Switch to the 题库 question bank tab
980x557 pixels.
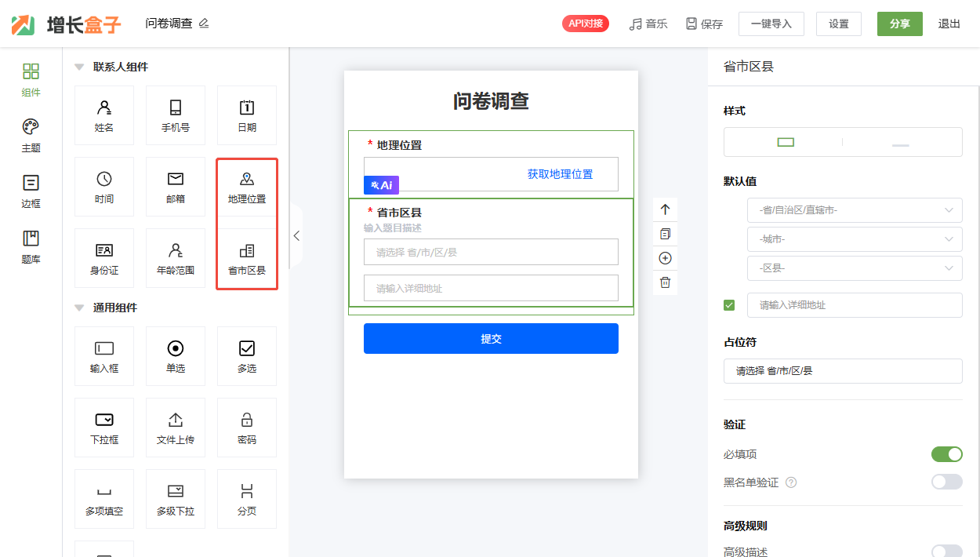point(31,247)
